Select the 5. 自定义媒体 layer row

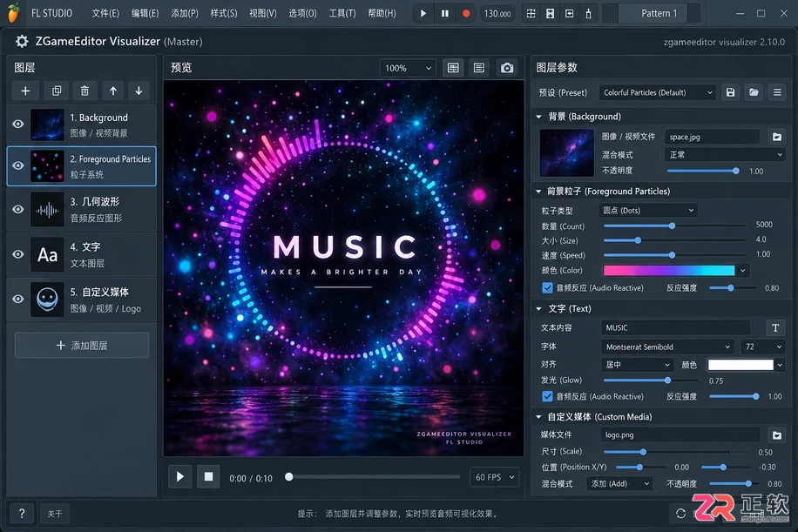point(81,300)
